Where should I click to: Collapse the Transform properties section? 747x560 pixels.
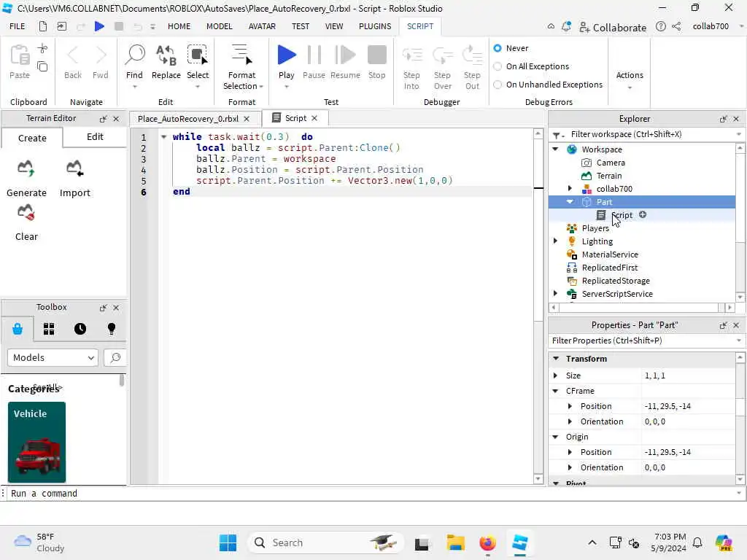coord(555,359)
